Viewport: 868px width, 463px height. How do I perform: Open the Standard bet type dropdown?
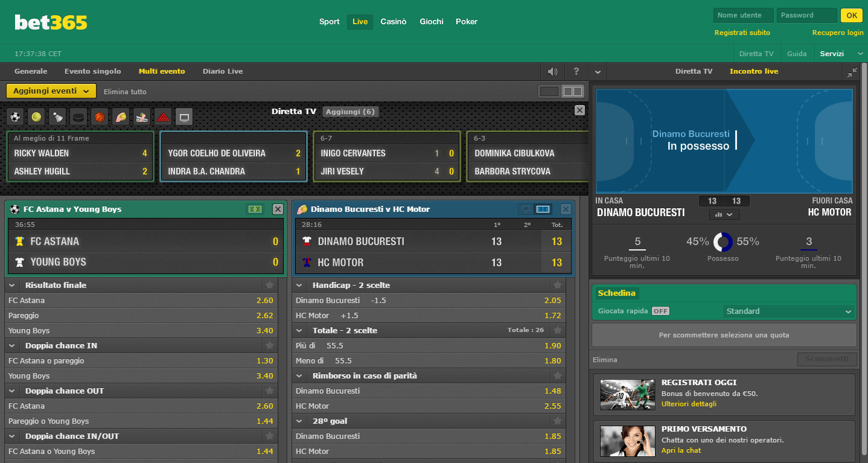point(789,311)
